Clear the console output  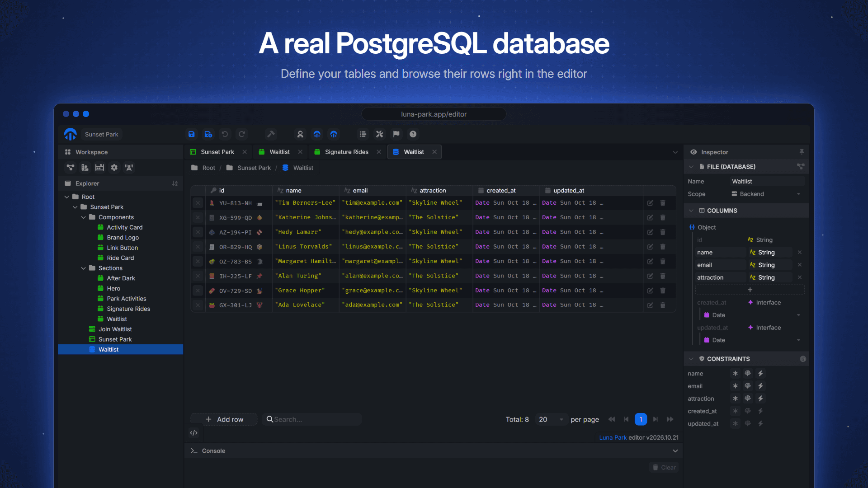pos(664,467)
